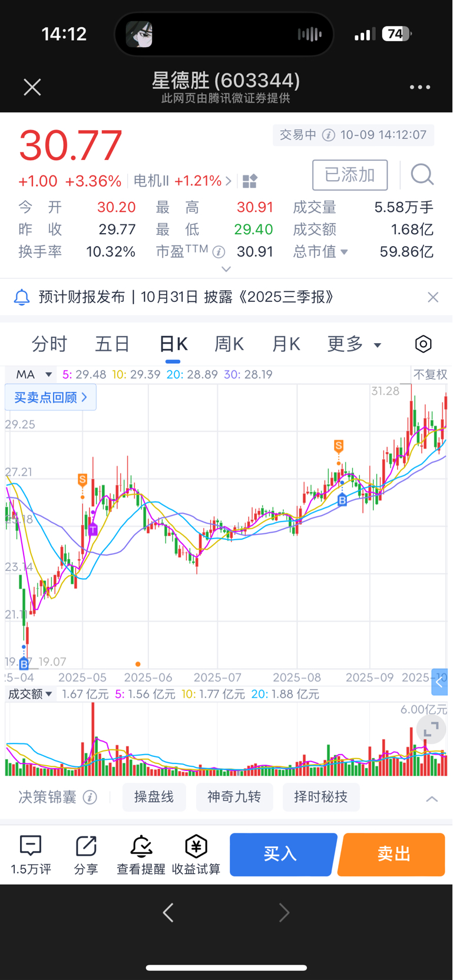This screenshot has height=980, width=453.
Task: Toggle the 不复权 price adjustment setting
Action: [430, 375]
